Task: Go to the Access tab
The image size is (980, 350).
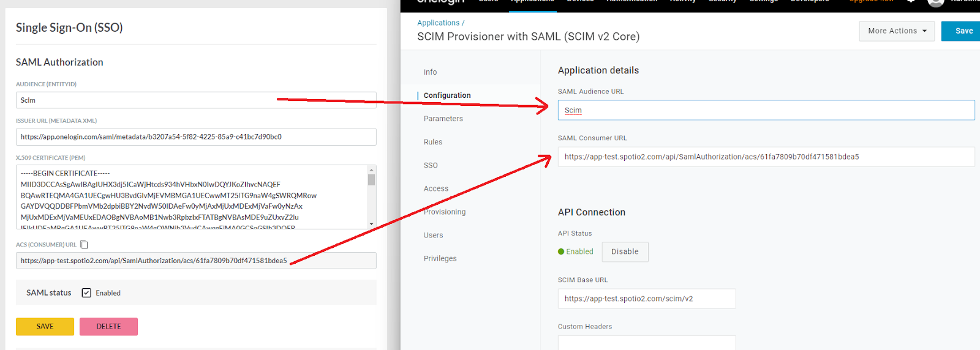Action: pyautogui.click(x=435, y=188)
